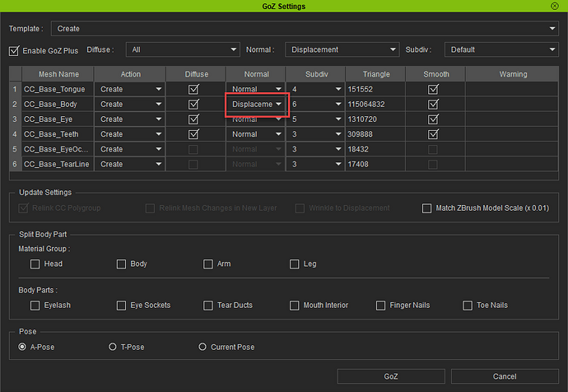This screenshot has width=568, height=392.
Task: Check the Eye Sockets body part box
Action: (x=121, y=306)
